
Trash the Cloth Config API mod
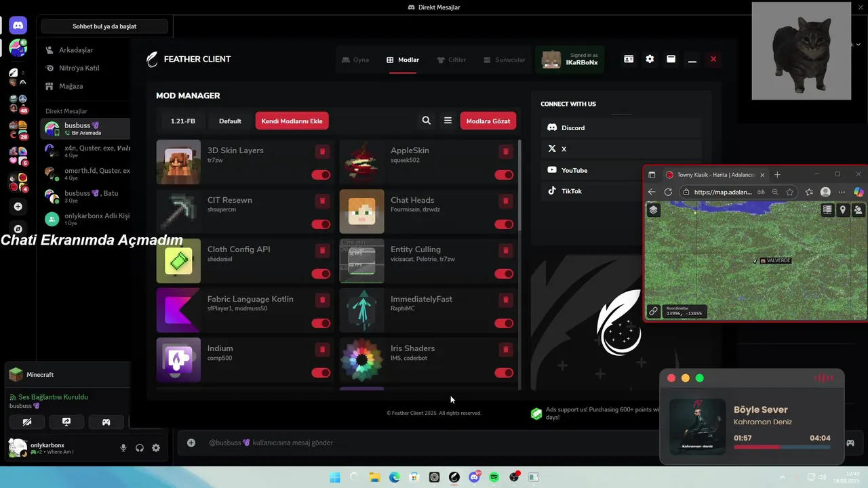click(322, 250)
